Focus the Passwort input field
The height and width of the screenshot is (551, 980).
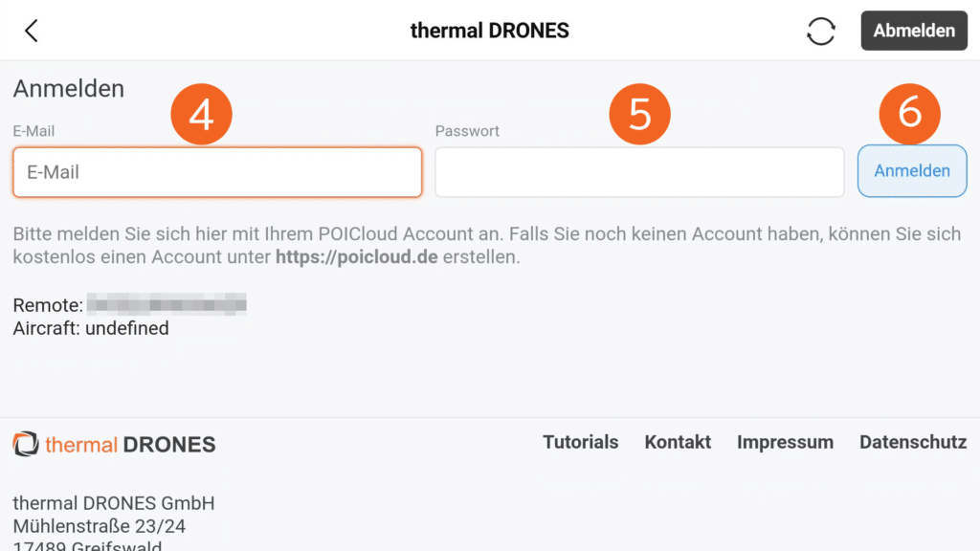(639, 172)
